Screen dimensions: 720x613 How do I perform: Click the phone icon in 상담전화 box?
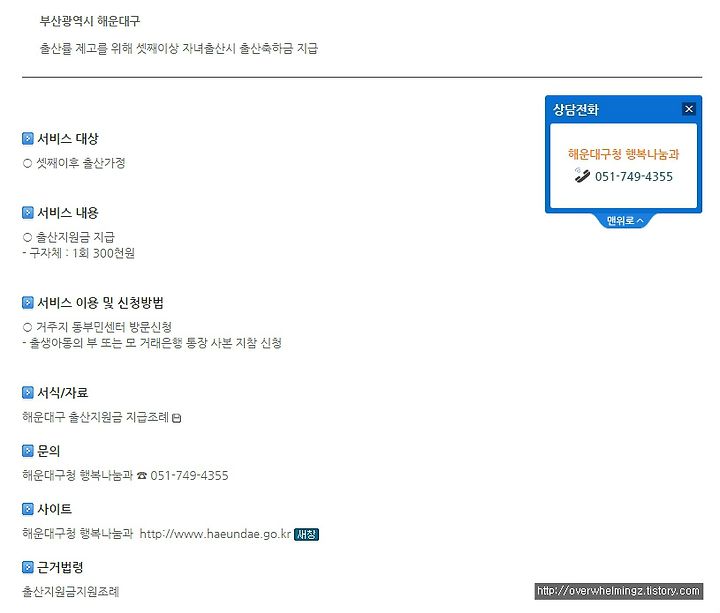point(582,175)
